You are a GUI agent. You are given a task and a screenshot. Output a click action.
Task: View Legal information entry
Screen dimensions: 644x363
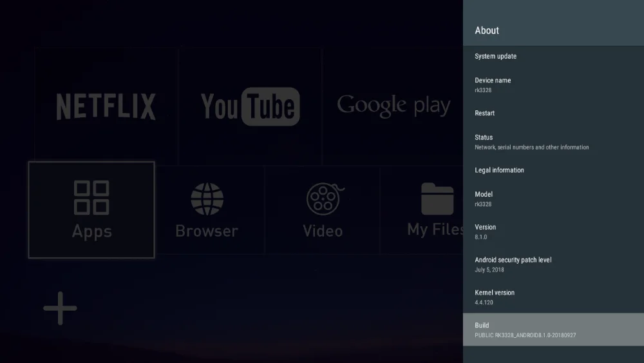click(553, 170)
